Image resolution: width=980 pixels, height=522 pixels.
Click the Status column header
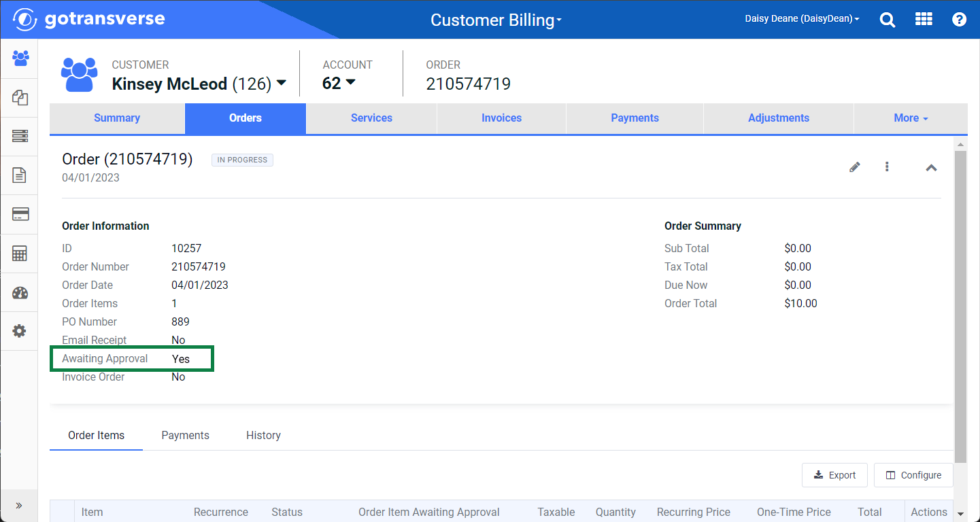[x=287, y=512]
